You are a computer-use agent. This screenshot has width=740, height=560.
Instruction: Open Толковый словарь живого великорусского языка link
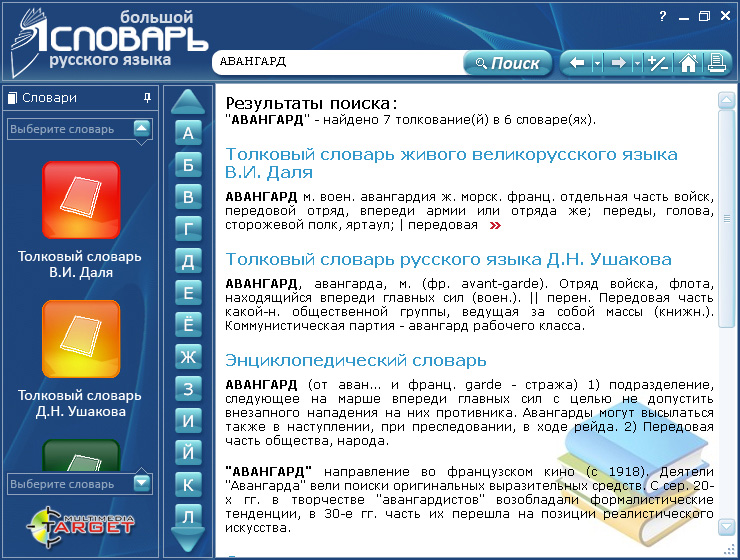(x=451, y=163)
